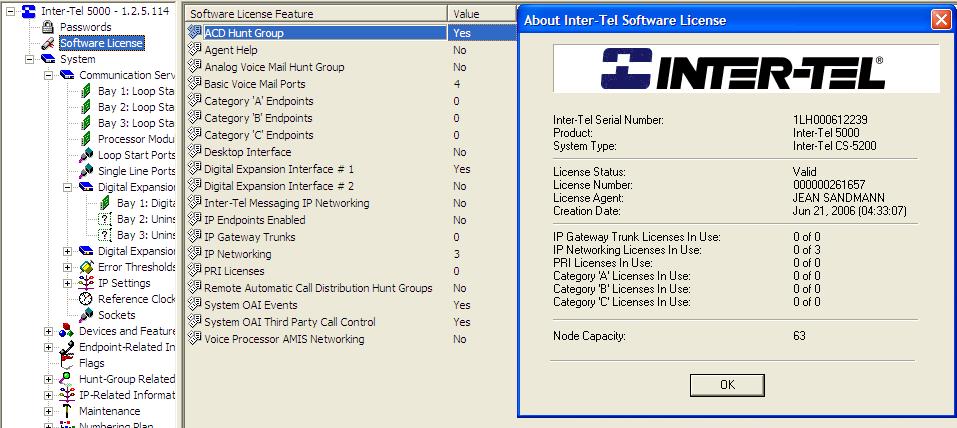Image resolution: width=957 pixels, height=428 pixels.
Task: Click the Error Thresholds icon
Action: click(87, 267)
